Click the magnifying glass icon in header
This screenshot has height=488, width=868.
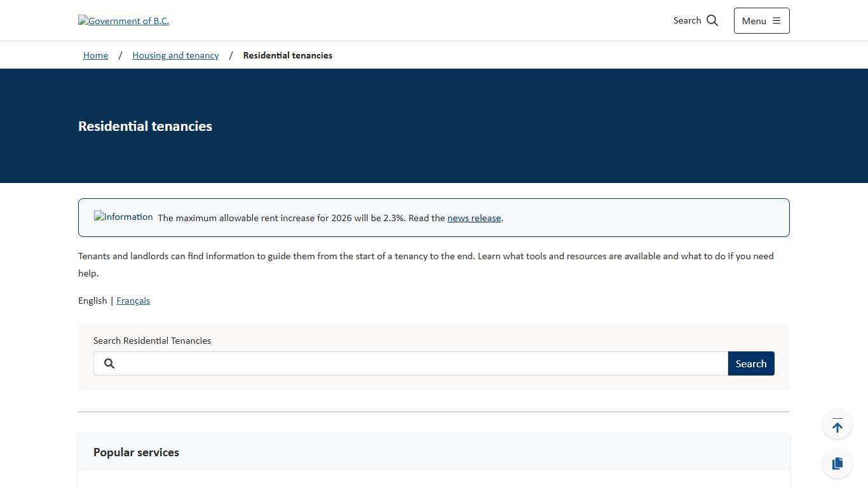point(712,20)
